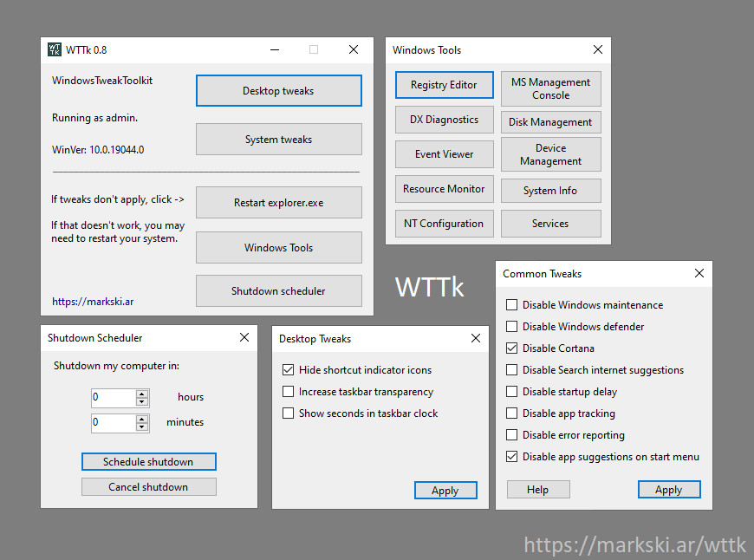Click Apply in Common Tweaks window
Viewport: 754px width, 560px height.
(x=669, y=489)
